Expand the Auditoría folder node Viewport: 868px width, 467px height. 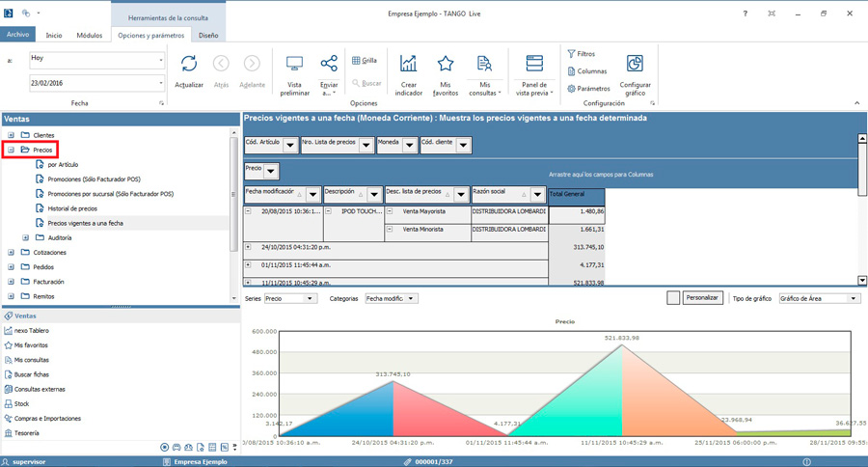point(25,237)
